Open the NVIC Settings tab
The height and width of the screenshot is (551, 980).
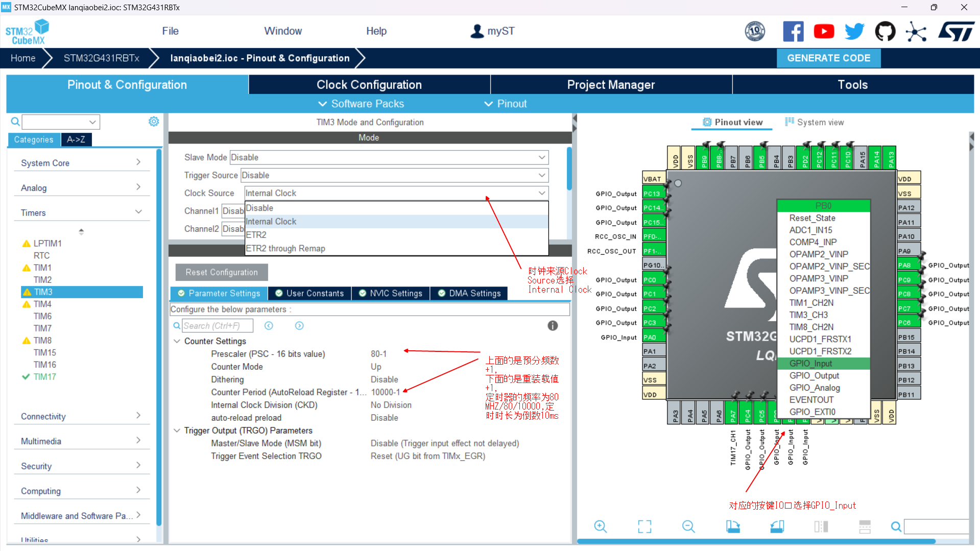pos(391,293)
